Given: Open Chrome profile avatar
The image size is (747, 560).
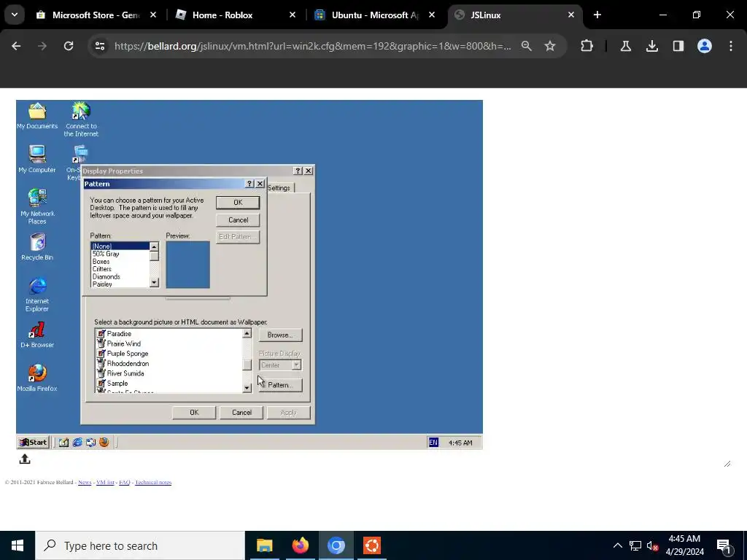Looking at the screenshot, I should [705, 46].
